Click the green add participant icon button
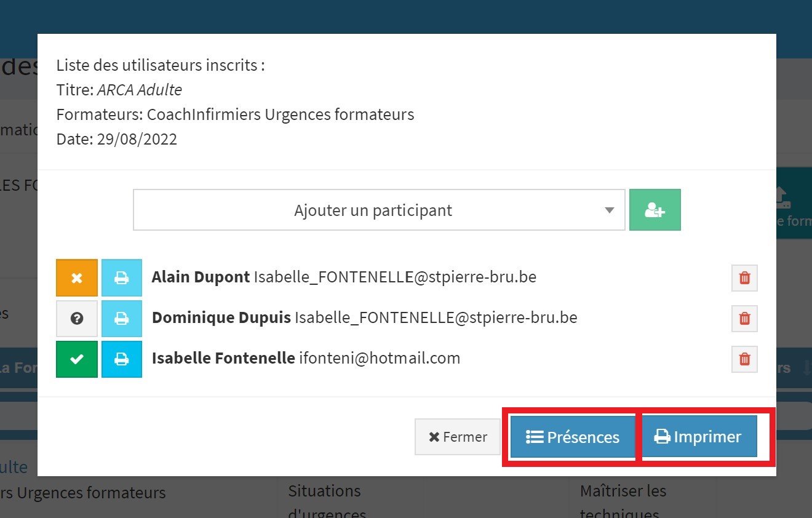 655,210
